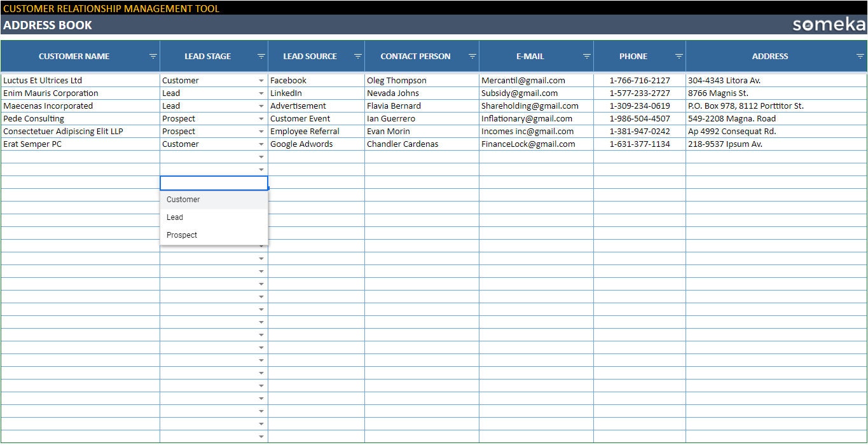Open the filter icon on Customer Name column
The width and height of the screenshot is (868, 445).
(153, 56)
